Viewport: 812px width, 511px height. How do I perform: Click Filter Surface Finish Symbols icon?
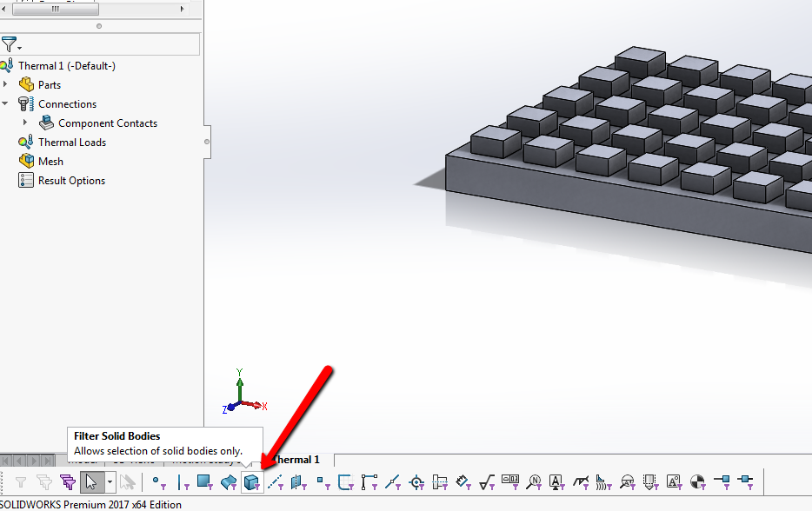[x=488, y=482]
